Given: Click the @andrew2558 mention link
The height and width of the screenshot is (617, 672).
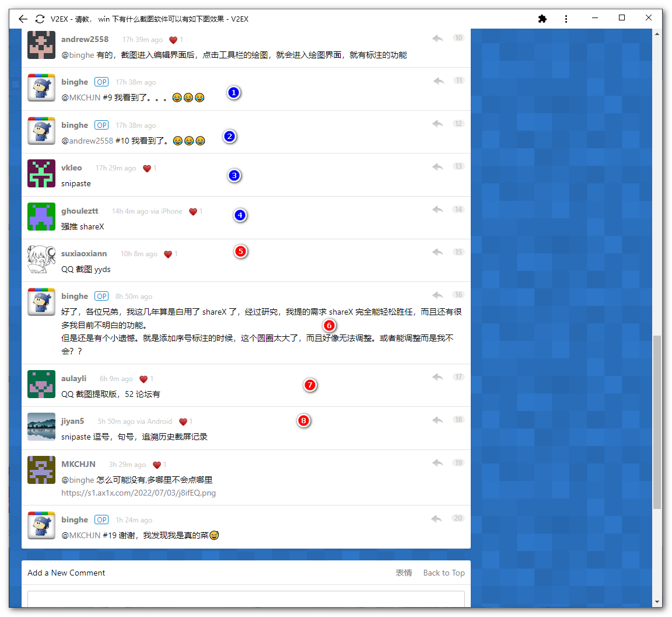Looking at the screenshot, I should (x=87, y=141).
